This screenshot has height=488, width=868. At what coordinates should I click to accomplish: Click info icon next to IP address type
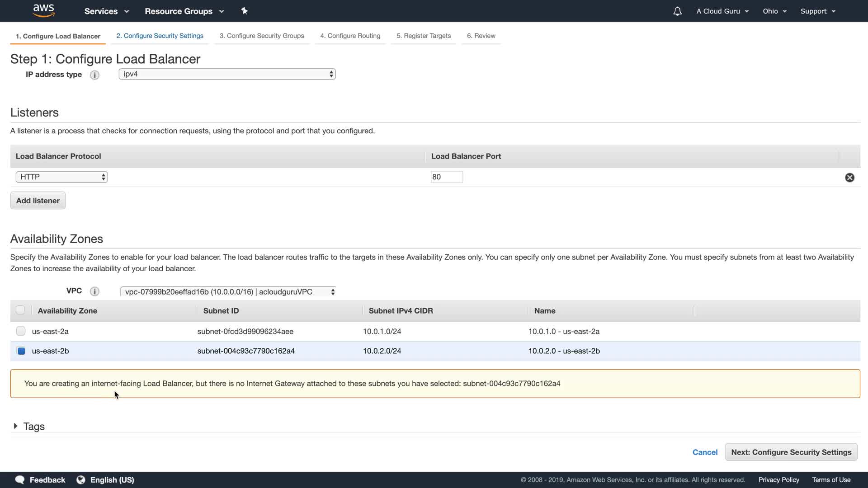pyautogui.click(x=94, y=75)
